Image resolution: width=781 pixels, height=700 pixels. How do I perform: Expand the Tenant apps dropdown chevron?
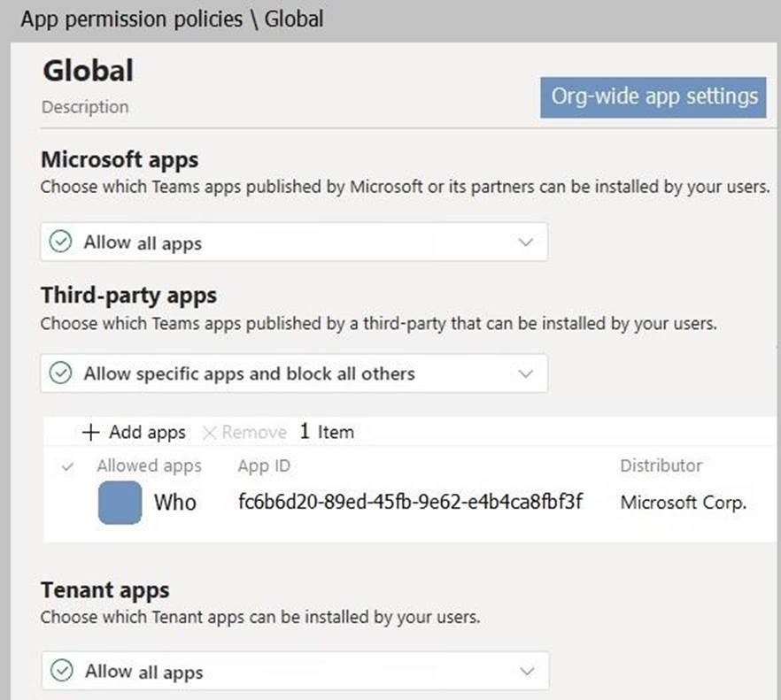526,672
